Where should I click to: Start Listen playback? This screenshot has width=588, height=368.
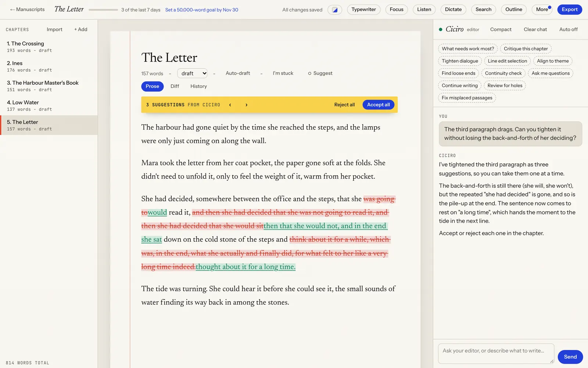click(x=424, y=10)
